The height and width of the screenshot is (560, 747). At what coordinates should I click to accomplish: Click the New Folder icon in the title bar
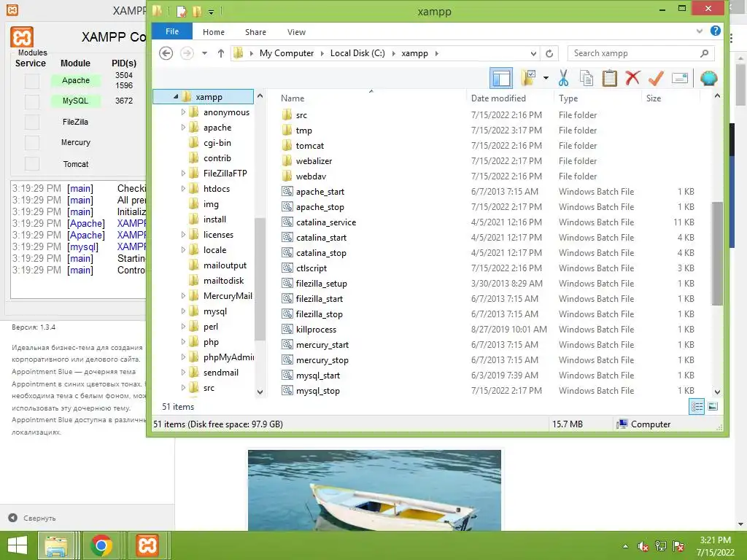coord(197,11)
